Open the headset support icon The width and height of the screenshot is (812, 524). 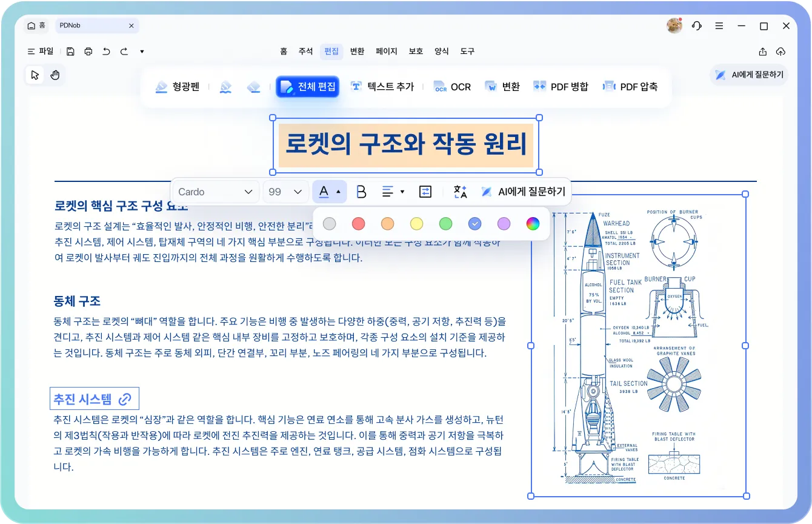click(697, 26)
